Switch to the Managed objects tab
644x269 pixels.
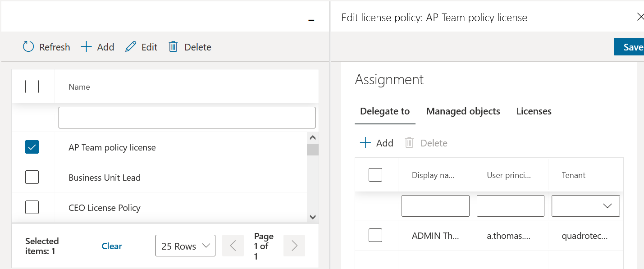click(463, 111)
